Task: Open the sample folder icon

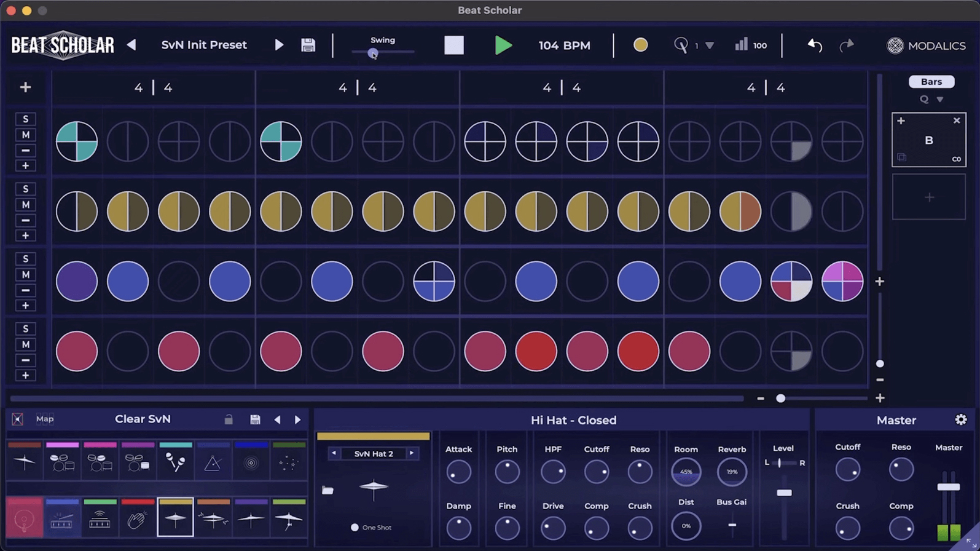Action: coord(327,490)
